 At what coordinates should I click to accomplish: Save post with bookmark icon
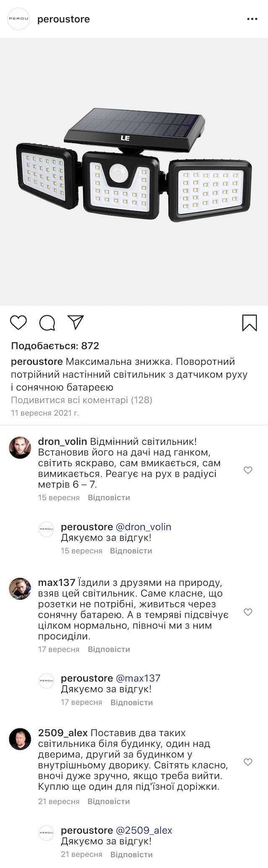click(x=250, y=323)
